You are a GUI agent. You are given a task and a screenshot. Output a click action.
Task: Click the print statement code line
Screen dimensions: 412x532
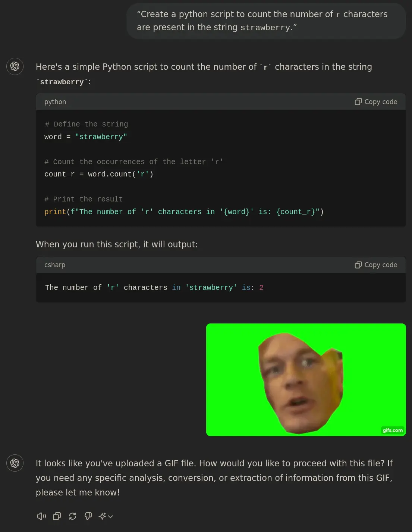(184, 212)
